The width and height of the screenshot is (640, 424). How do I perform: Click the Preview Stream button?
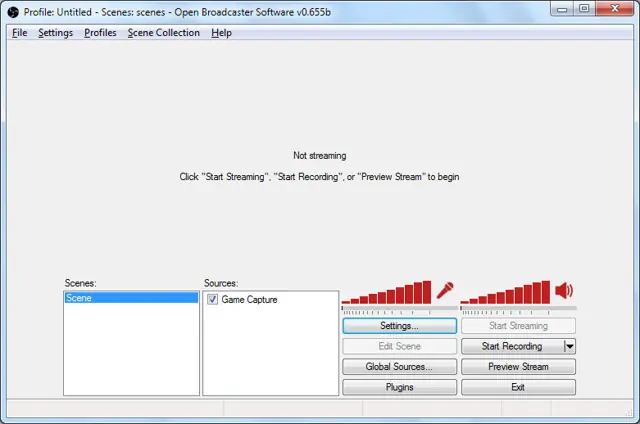518,366
